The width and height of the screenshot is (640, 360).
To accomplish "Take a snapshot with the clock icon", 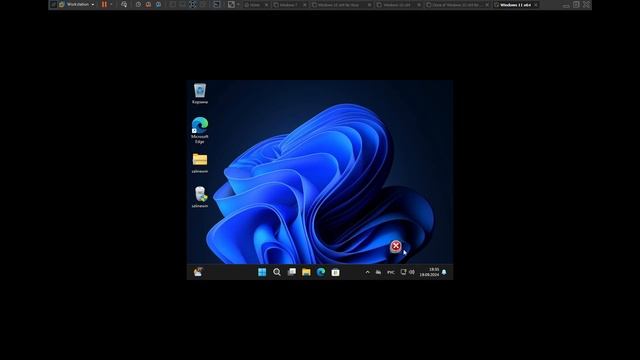I will (x=138, y=4).
